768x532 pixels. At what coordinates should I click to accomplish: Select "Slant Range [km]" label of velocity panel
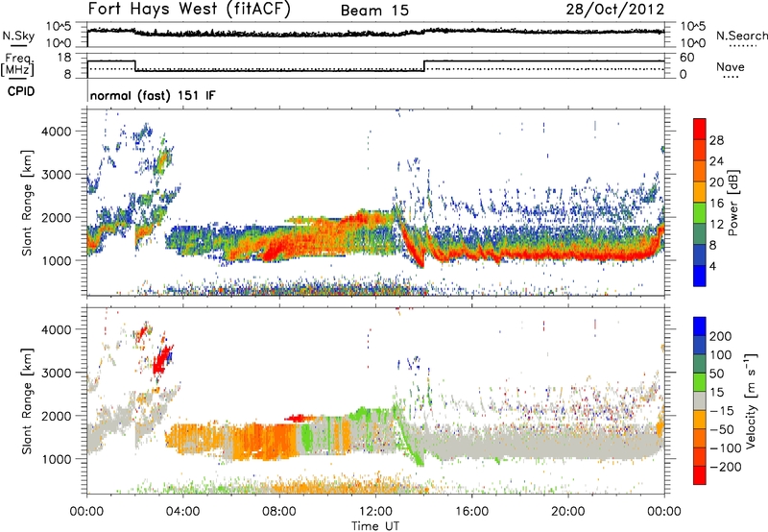[x=27, y=401]
